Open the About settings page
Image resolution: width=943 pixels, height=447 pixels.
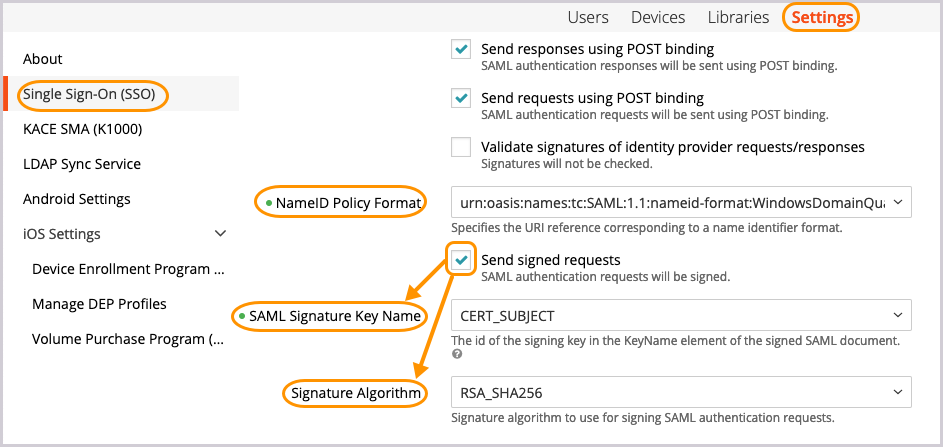(x=43, y=59)
